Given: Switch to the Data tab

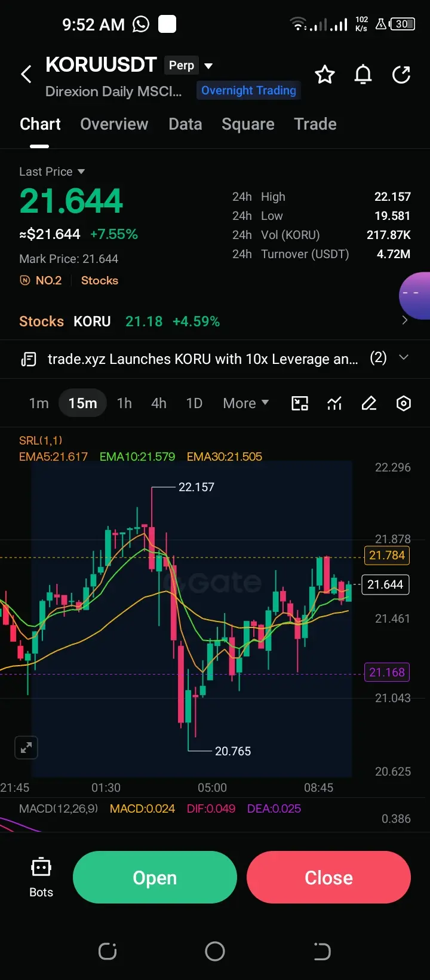Looking at the screenshot, I should click(x=185, y=124).
